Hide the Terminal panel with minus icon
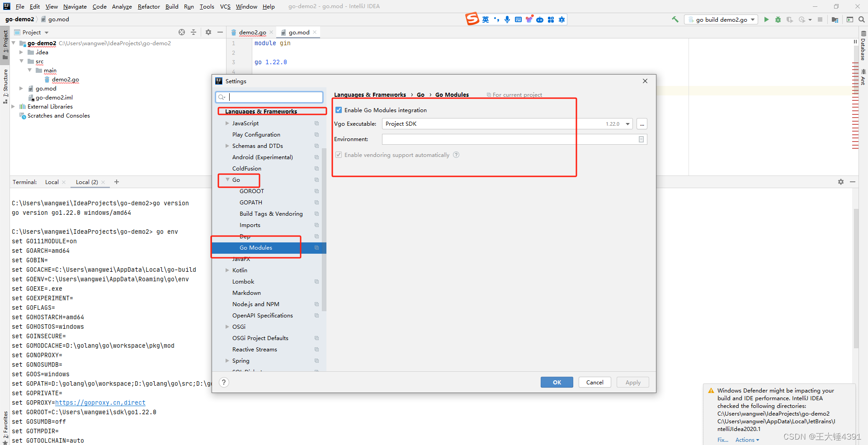This screenshot has width=868, height=445. coord(853,182)
